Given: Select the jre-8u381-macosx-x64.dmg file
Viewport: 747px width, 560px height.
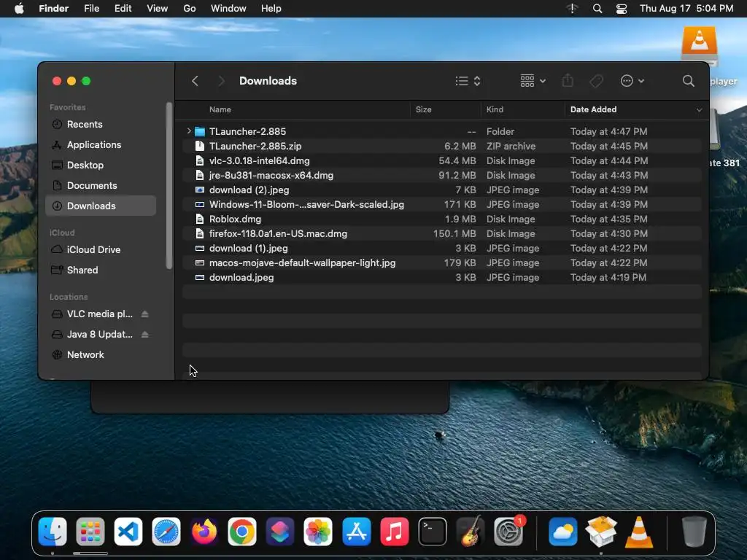Looking at the screenshot, I should tap(441, 175).
